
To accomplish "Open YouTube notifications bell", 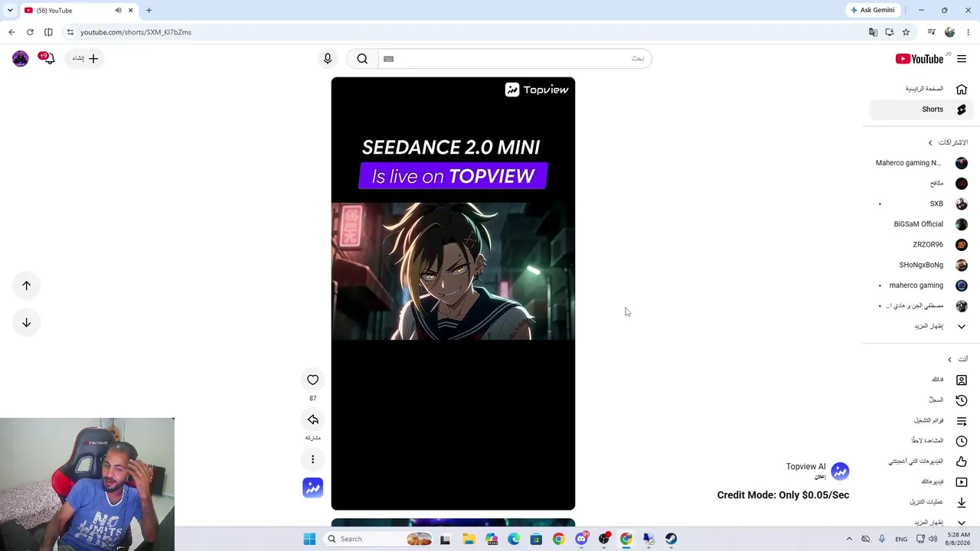I will 48,58.
